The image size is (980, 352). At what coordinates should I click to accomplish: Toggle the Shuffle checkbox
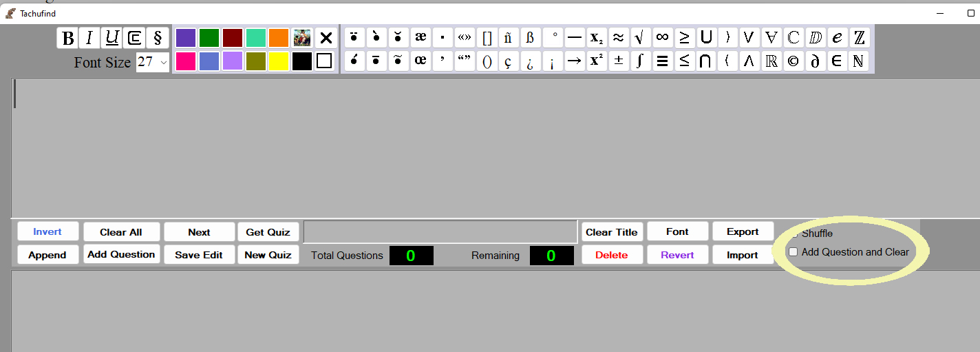[793, 234]
